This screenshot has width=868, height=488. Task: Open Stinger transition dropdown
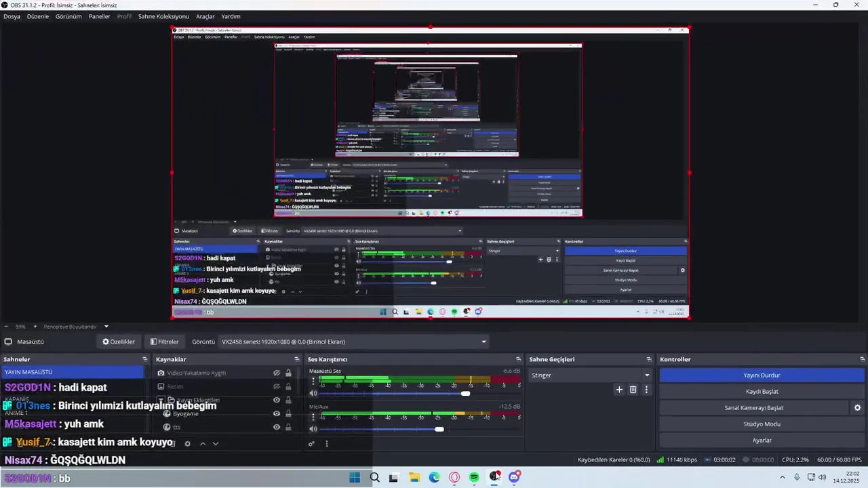tap(590, 375)
